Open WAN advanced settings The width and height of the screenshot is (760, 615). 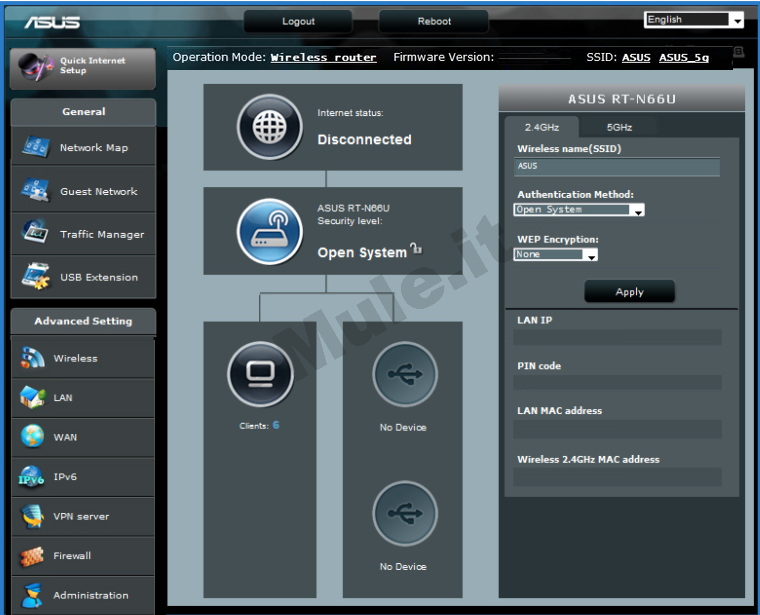pos(83,437)
